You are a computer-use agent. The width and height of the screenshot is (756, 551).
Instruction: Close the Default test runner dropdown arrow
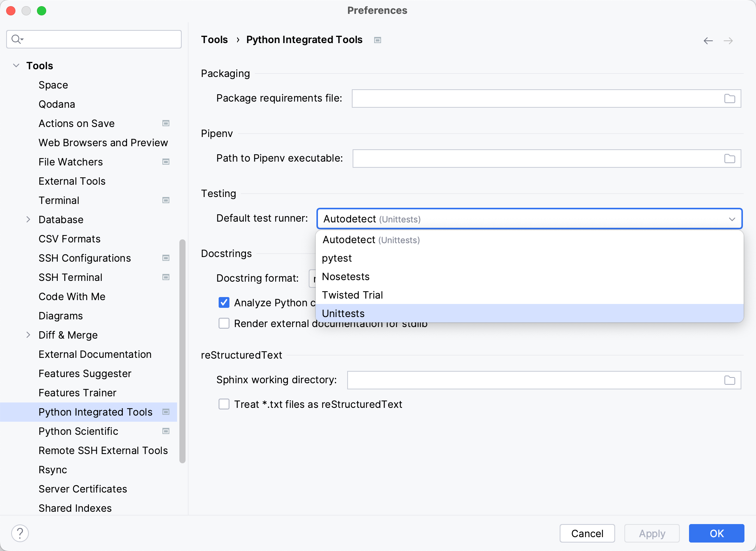coord(732,219)
